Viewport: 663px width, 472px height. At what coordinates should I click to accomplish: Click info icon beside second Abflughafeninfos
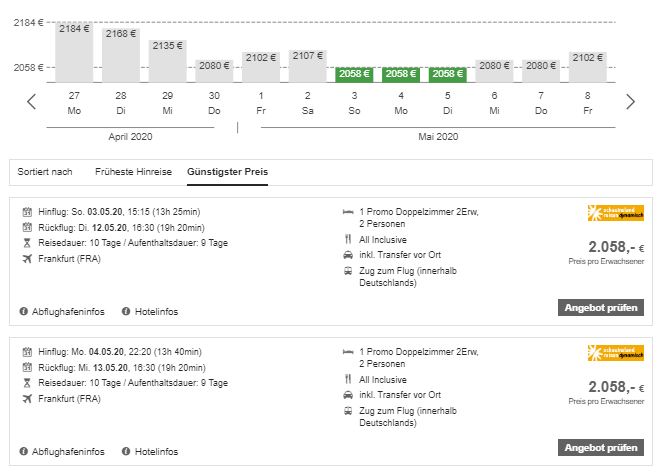pyautogui.click(x=23, y=452)
